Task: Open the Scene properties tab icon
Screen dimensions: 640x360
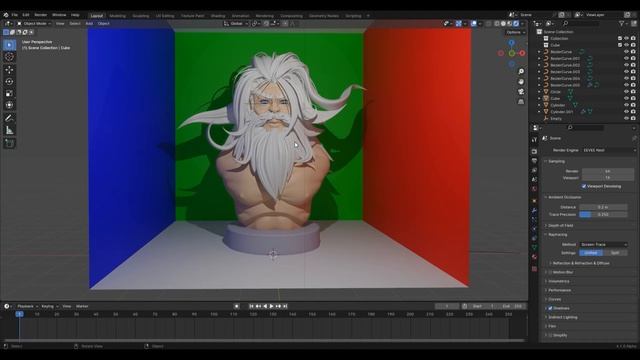Action: [x=534, y=180]
